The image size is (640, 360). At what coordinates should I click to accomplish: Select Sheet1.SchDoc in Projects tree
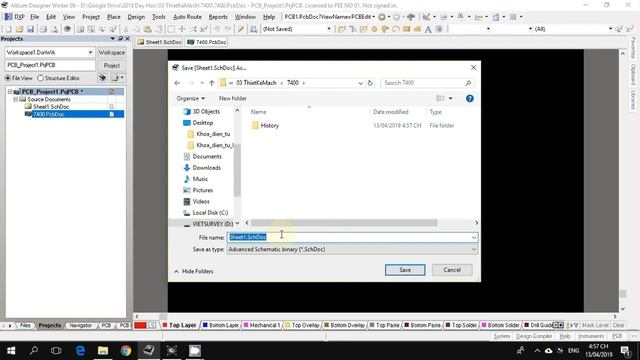coord(51,107)
